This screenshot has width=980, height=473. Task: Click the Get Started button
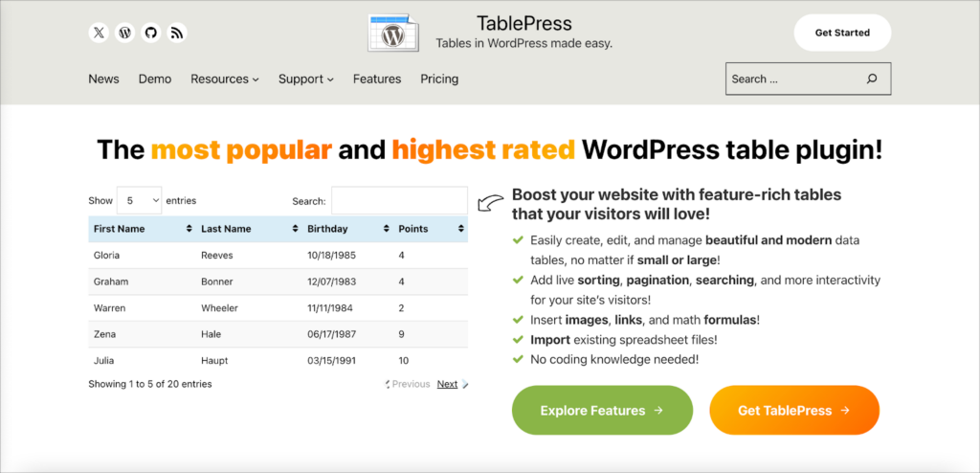coord(842,33)
